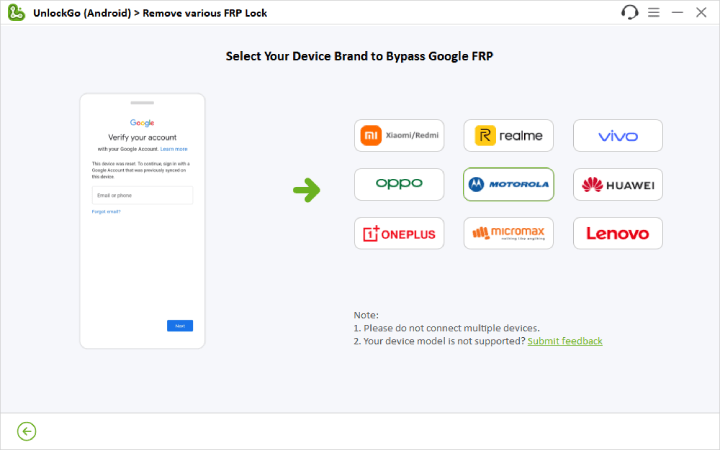The width and height of the screenshot is (720, 450).
Task: Select the OnePlus brand
Action: pos(399,233)
